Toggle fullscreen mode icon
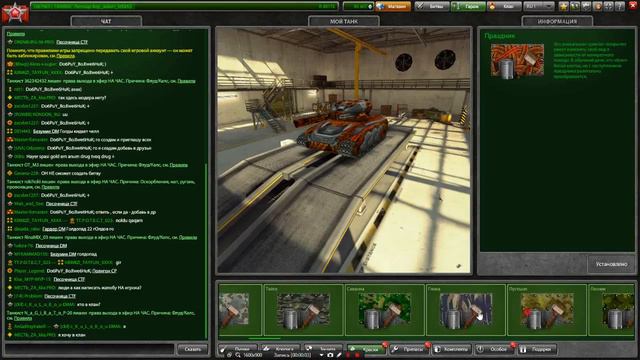Image resolution: width=640 pixels, height=360 pixels. [x=608, y=6]
